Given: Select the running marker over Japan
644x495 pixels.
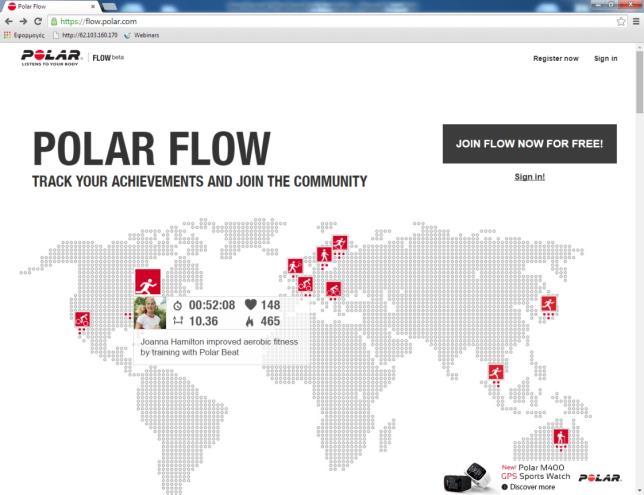Looking at the screenshot, I should 549,304.
